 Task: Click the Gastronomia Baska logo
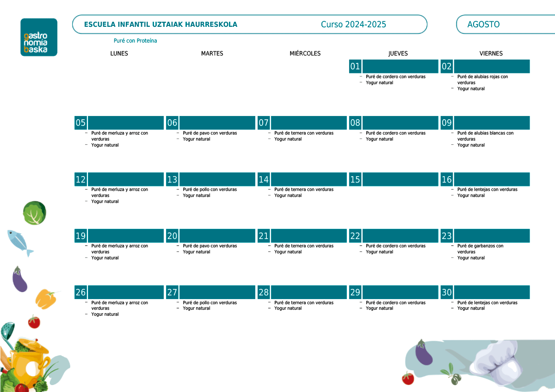[39, 37]
